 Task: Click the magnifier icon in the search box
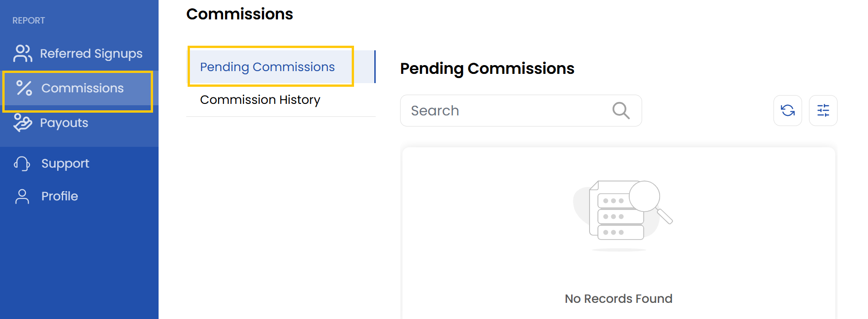point(620,111)
